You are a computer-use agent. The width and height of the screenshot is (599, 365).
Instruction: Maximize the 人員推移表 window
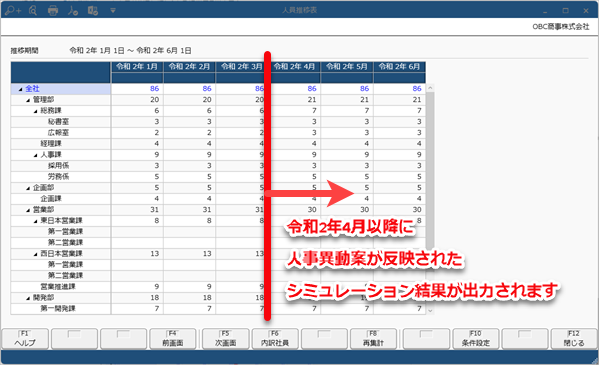[566, 11]
